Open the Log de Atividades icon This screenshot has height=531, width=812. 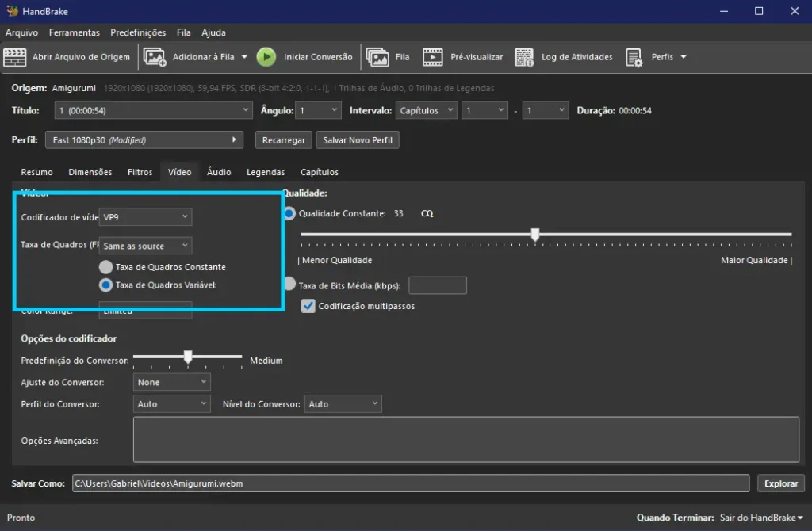tap(524, 57)
